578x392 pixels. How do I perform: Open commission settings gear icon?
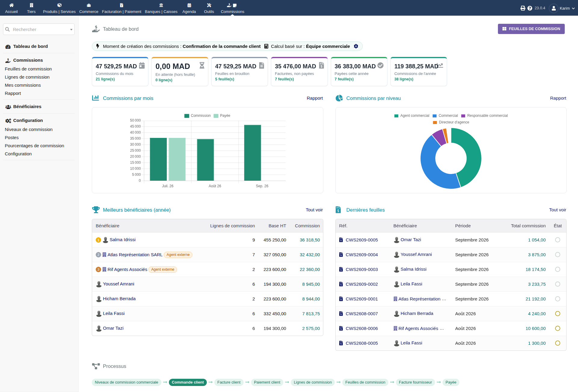[x=356, y=46]
